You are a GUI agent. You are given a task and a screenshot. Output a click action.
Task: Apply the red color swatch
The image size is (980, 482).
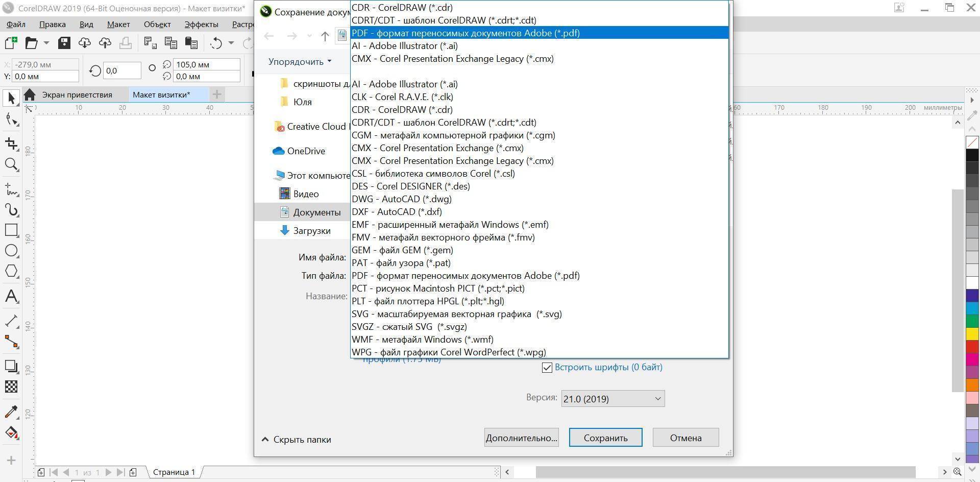[972, 347]
